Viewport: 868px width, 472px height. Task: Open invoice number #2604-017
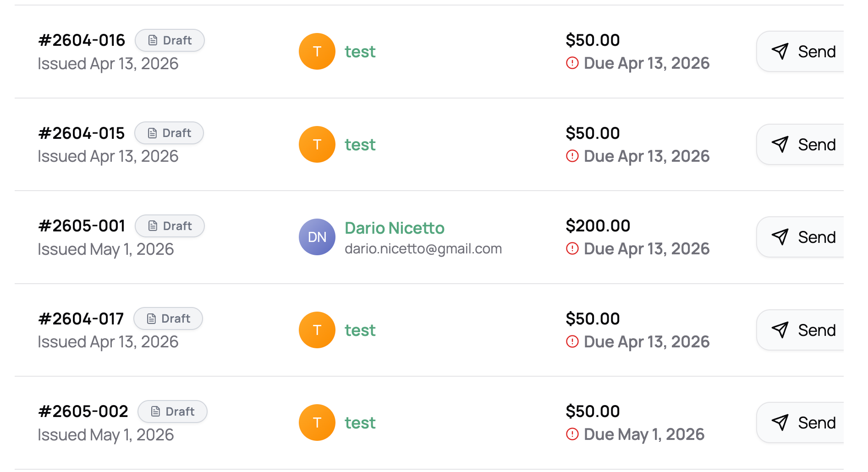[81, 319]
